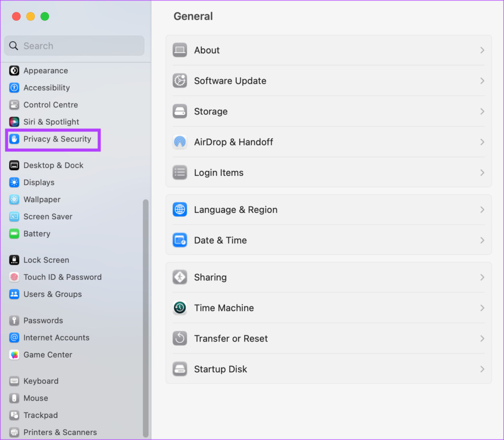Image resolution: width=504 pixels, height=440 pixels.
Task: Click the Keyboard icon in sidebar
Action: 14,381
